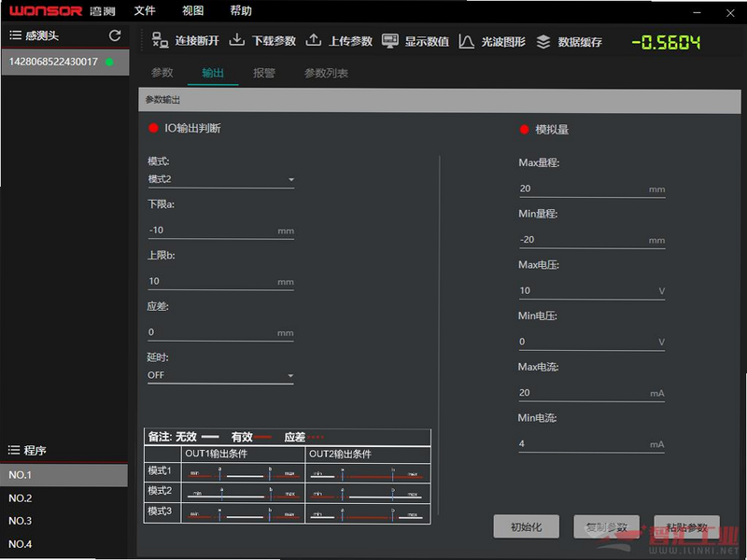This screenshot has height=560, width=747.
Task: Click the 数据缓存 toolbar label
Action: point(580,42)
